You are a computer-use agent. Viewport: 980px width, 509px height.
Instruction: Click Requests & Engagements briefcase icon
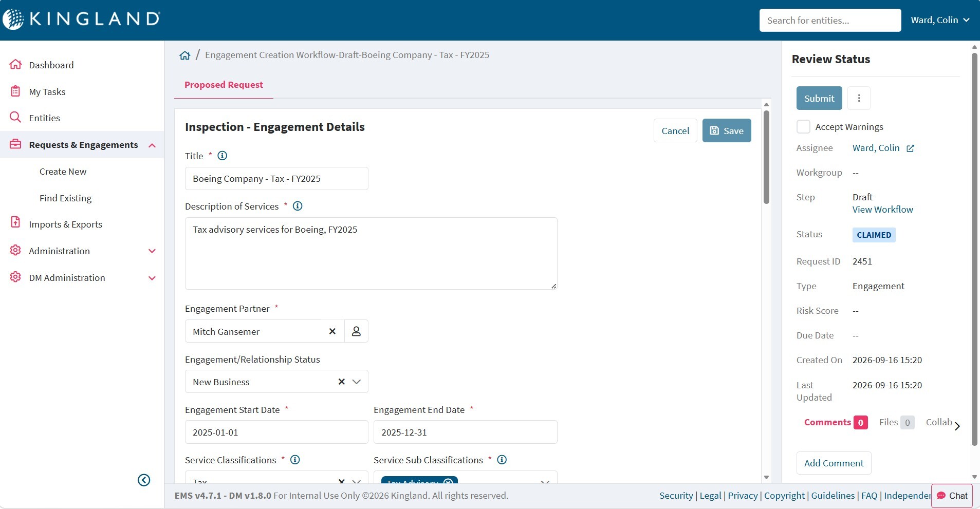click(15, 144)
